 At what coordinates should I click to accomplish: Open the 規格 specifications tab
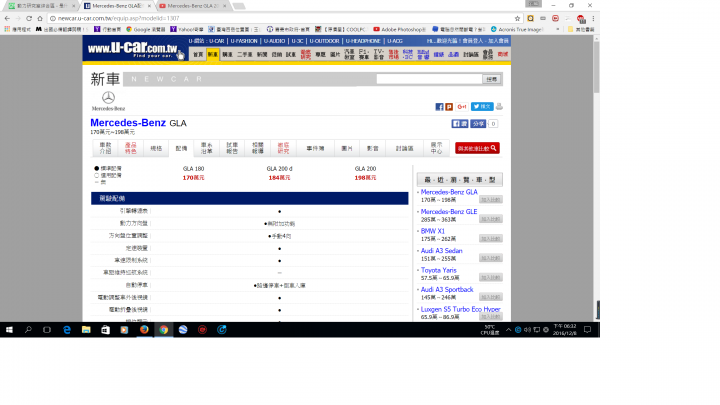(156, 148)
